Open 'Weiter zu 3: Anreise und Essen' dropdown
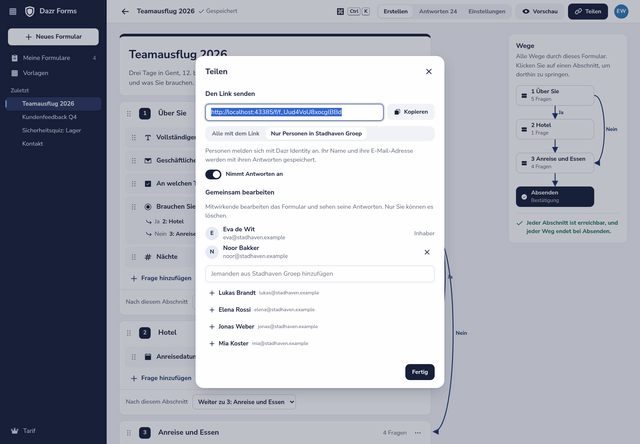Image resolution: width=640 pixels, height=444 pixels. tap(244, 402)
